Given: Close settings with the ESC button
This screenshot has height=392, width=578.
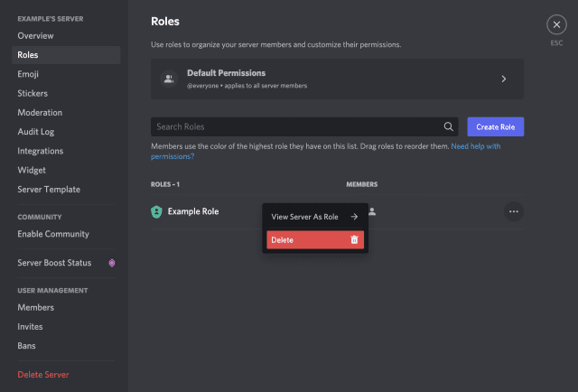Looking at the screenshot, I should [555, 25].
